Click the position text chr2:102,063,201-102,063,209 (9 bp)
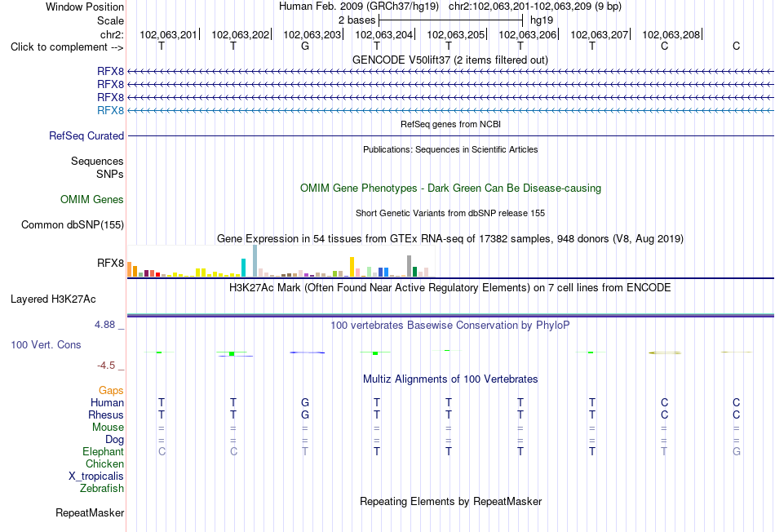The image size is (775, 532). (x=535, y=7)
